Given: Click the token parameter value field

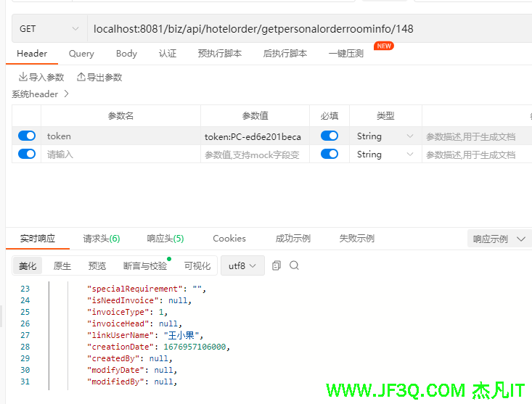Looking at the screenshot, I should (x=253, y=136).
